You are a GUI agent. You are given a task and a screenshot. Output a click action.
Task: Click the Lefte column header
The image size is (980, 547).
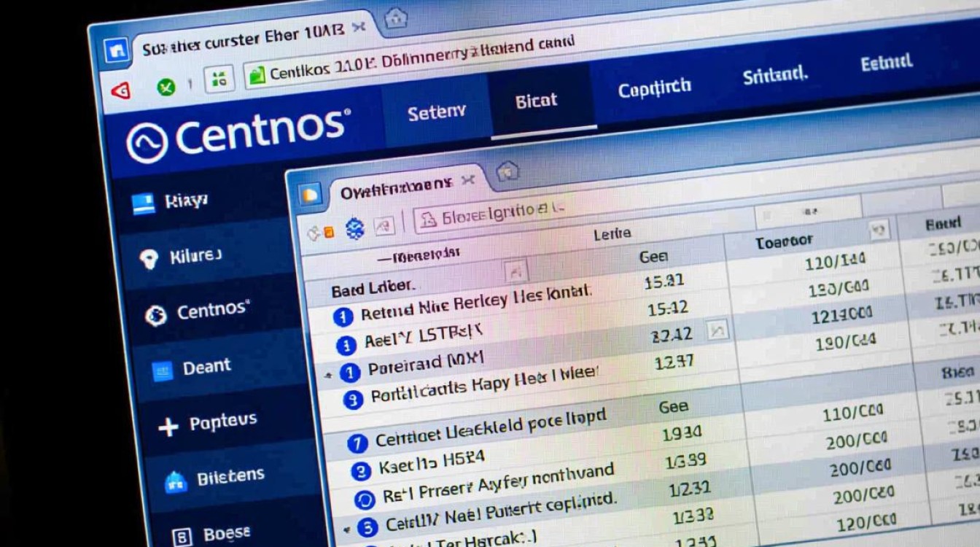(612, 234)
